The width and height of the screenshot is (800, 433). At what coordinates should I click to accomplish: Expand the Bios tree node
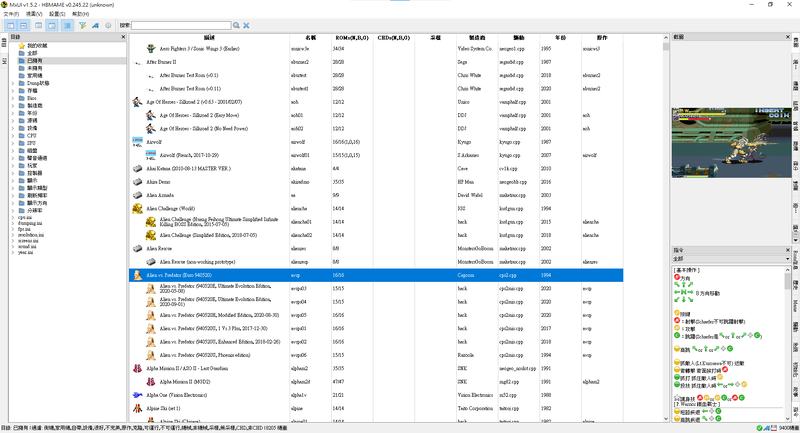coord(13,98)
